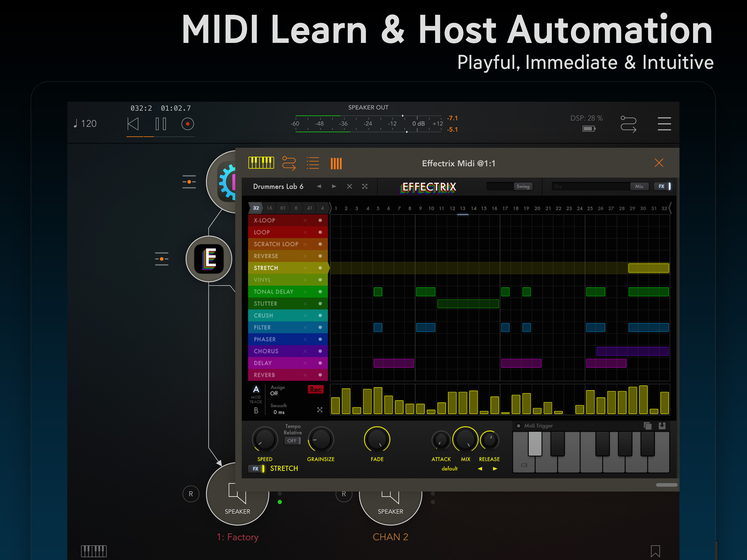The height and width of the screenshot is (560, 747).
Task: Toggle the Midi Trigger indicator
Action: tap(518, 425)
